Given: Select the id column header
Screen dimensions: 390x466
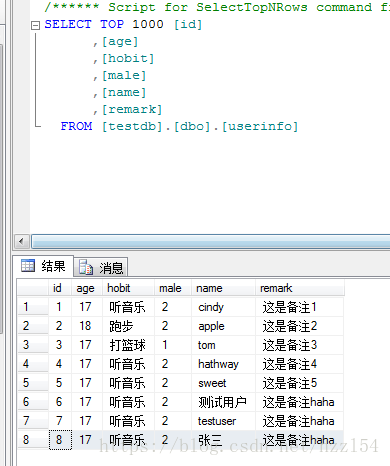Looking at the screenshot, I should pos(60,288).
